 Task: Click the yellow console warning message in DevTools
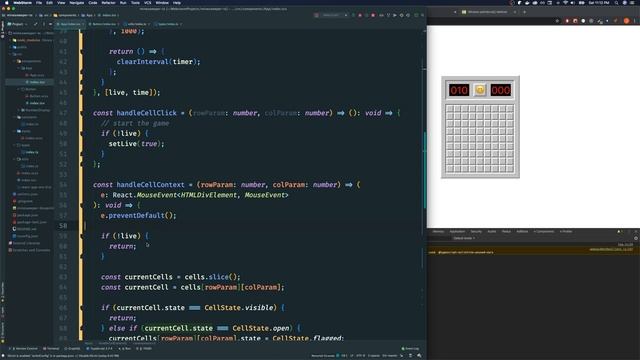(x=533, y=252)
